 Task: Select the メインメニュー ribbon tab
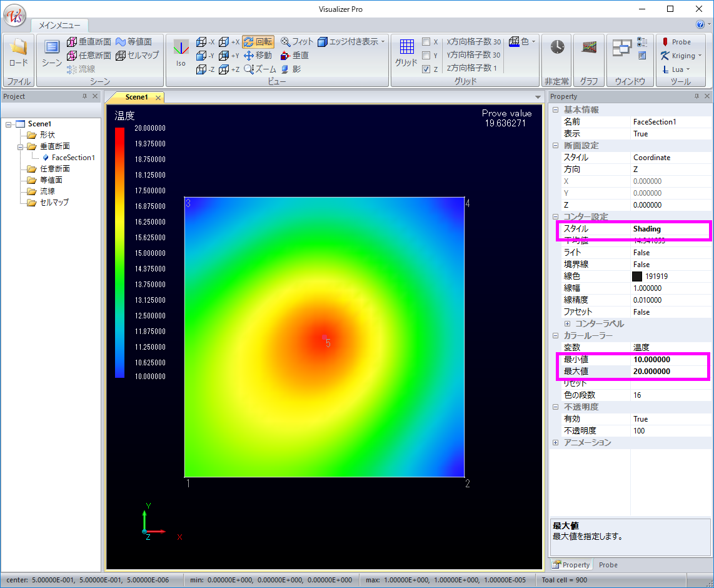tap(59, 26)
